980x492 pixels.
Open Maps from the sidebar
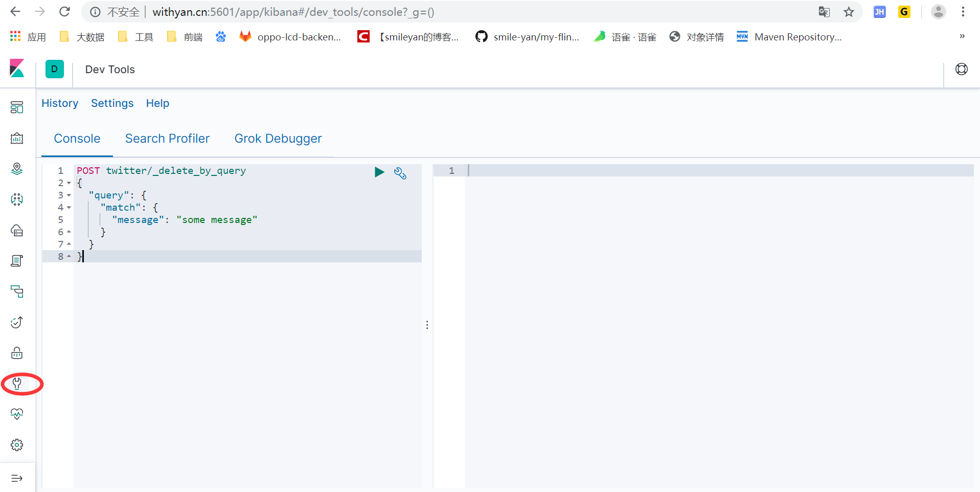17,169
